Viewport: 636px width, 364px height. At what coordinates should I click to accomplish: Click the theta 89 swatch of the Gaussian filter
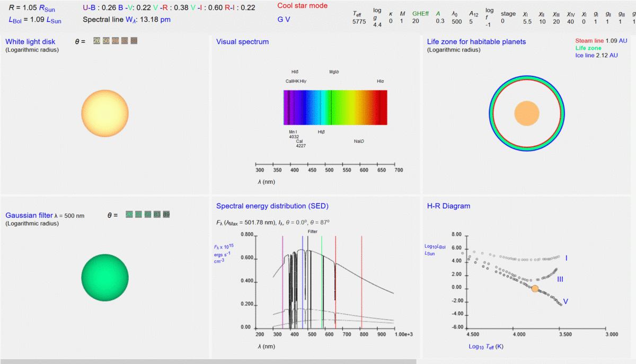[166, 215]
